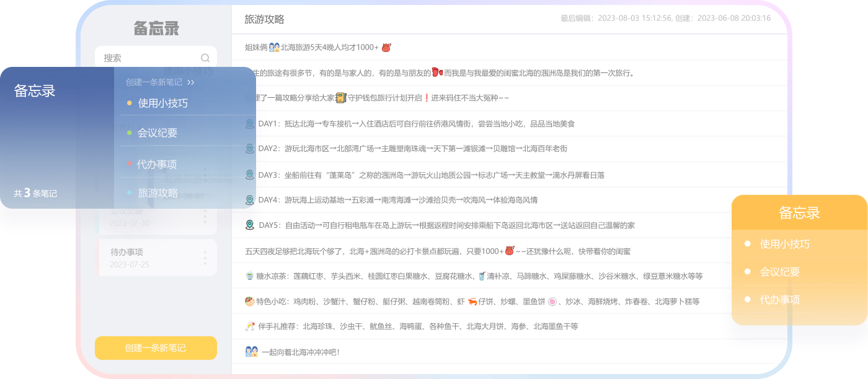
Task: Open 代办事项 in the orange widget
Action: 780,300
